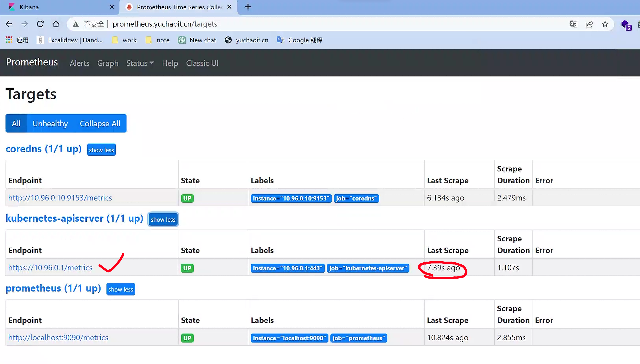Click the browser home icon
Image resolution: width=640 pixels, height=364 pixels.
56,24
